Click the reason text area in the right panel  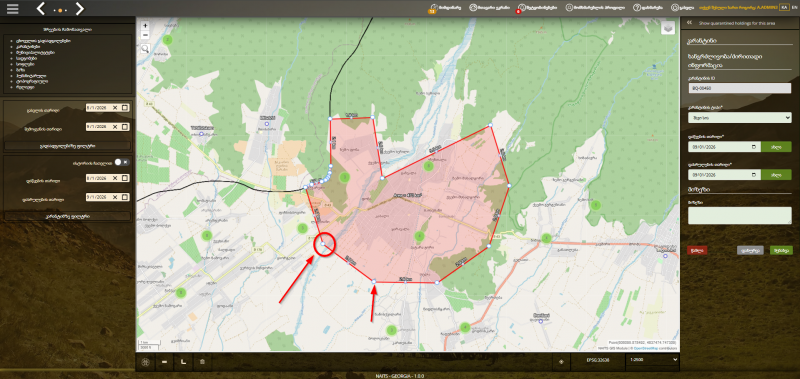click(x=739, y=215)
